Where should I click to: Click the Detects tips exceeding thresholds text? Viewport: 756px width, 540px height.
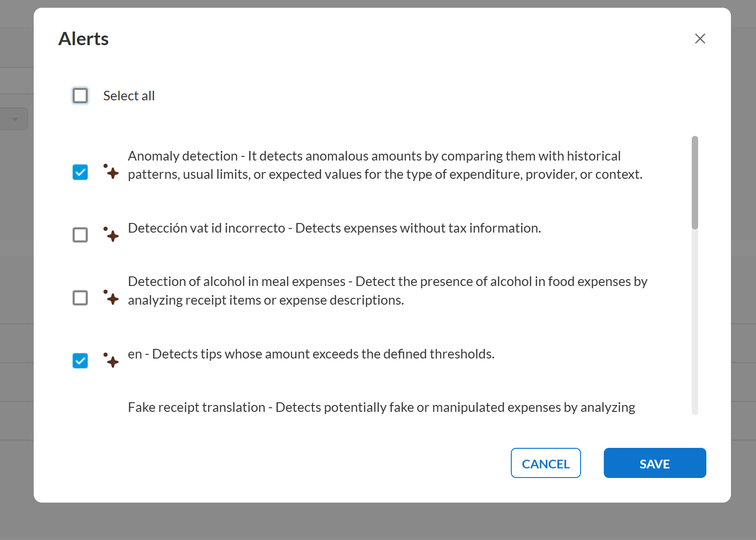324,354
